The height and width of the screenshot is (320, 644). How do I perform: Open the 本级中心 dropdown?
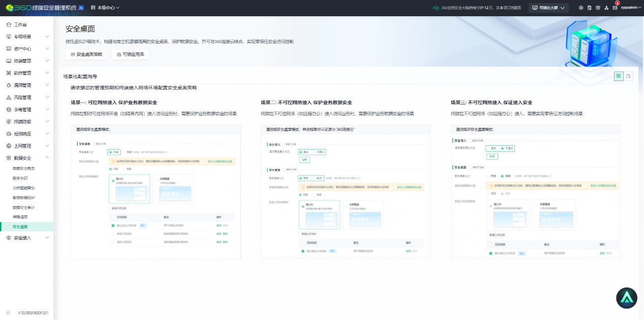pos(105,8)
